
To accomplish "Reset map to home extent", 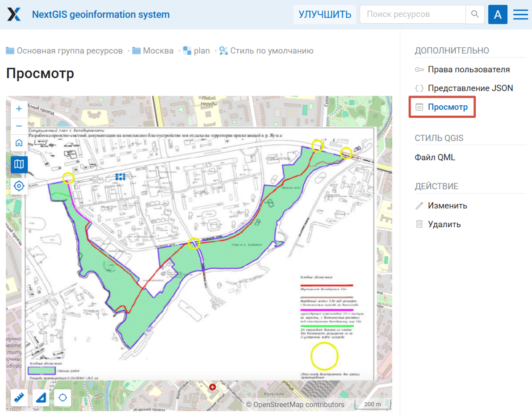I will coord(19,143).
